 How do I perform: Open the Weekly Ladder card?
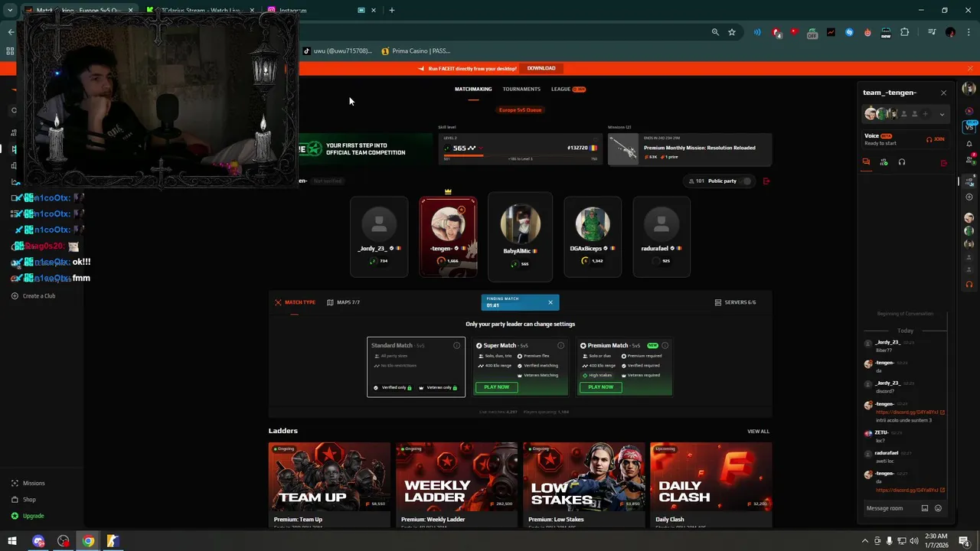point(456,484)
